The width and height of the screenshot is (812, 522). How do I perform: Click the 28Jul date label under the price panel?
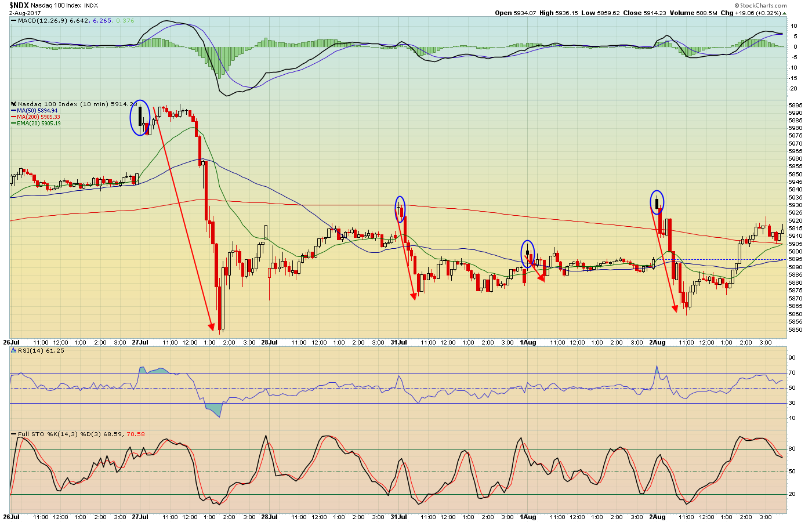269,342
